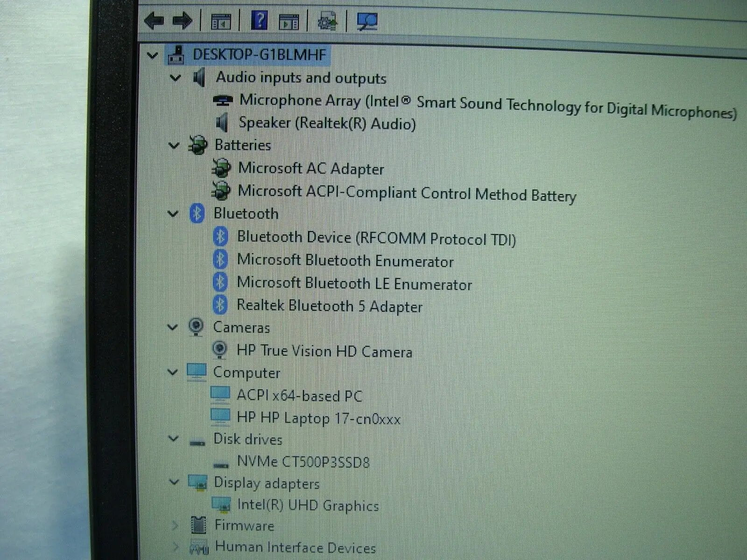Screen dimensions: 747x560
Task: Click the Bluetooth category icon
Action: pos(197,213)
